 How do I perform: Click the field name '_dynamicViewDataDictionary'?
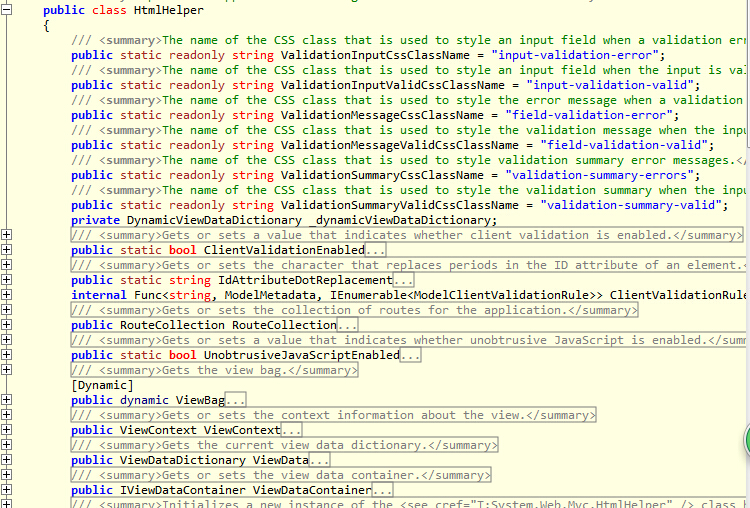click(400, 221)
